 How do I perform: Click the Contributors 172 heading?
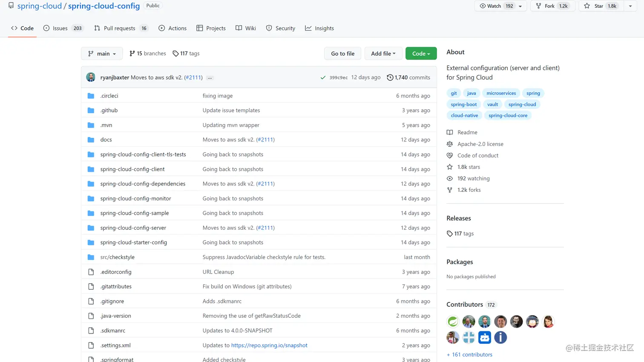[x=471, y=305]
